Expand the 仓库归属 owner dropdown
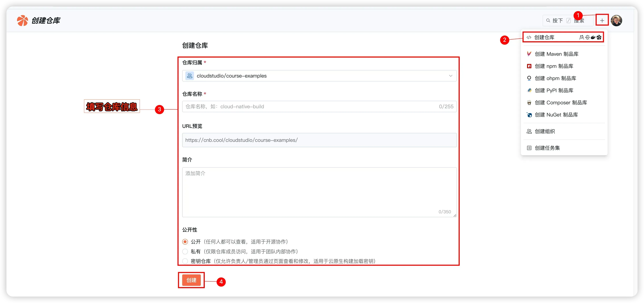 pos(319,76)
